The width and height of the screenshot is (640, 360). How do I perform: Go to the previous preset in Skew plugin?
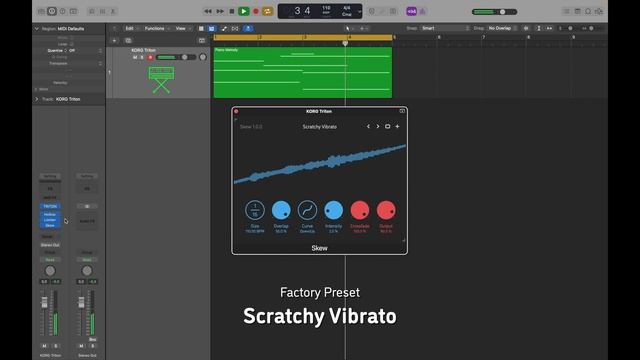coord(368,127)
